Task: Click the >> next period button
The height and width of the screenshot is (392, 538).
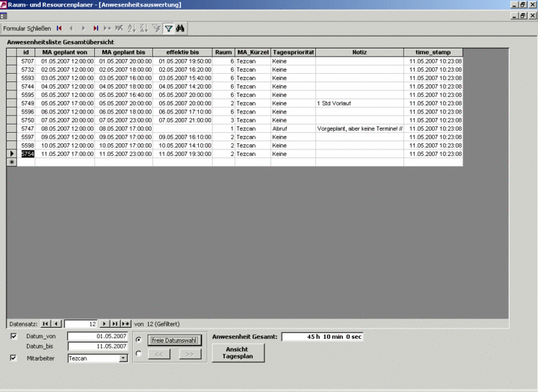Action: tap(190, 354)
